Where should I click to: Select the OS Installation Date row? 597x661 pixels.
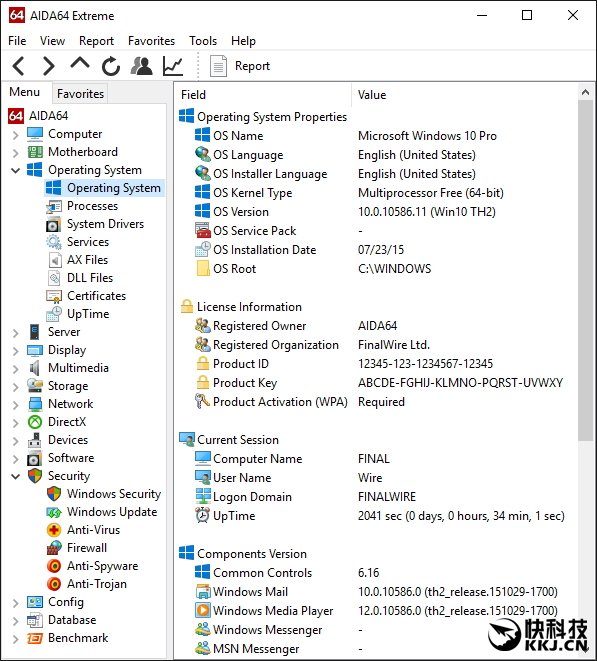point(376,250)
